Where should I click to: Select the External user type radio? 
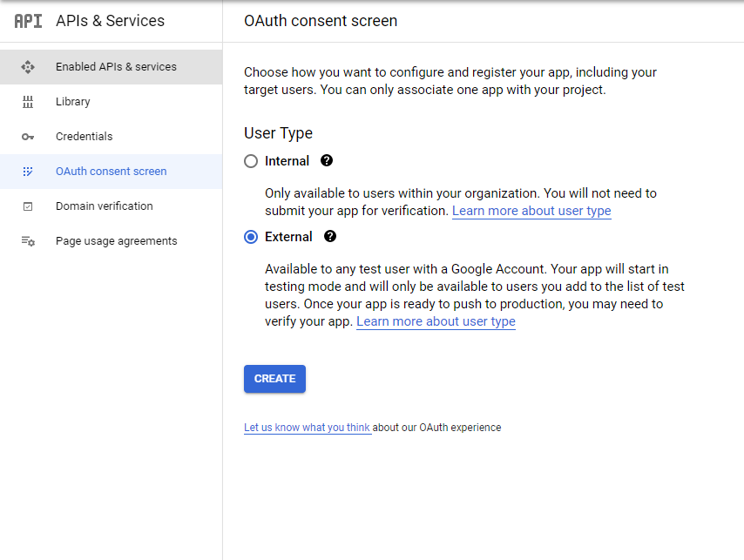tap(251, 237)
